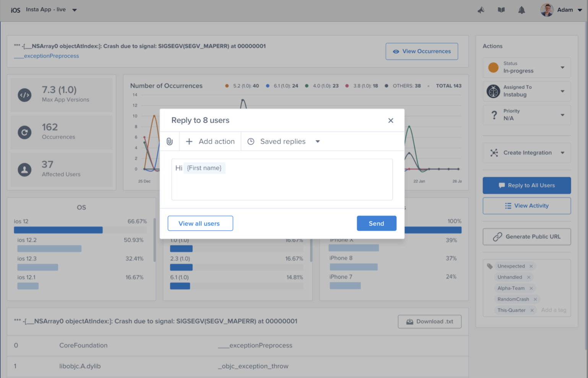Remove the This-Quarter tag
The height and width of the screenshot is (378, 588).
[x=532, y=310]
